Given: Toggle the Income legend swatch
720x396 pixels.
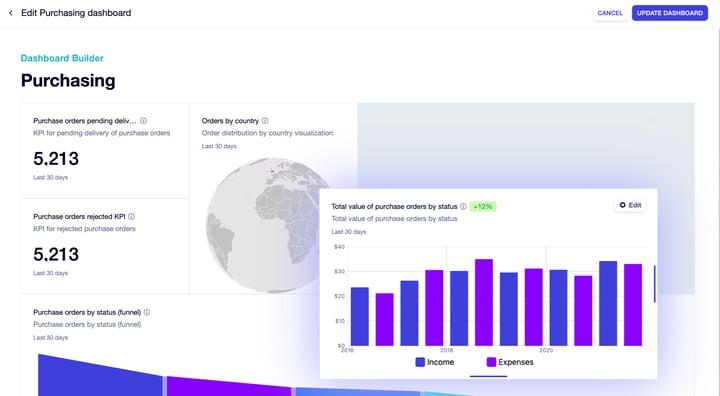Looking at the screenshot, I should point(420,362).
